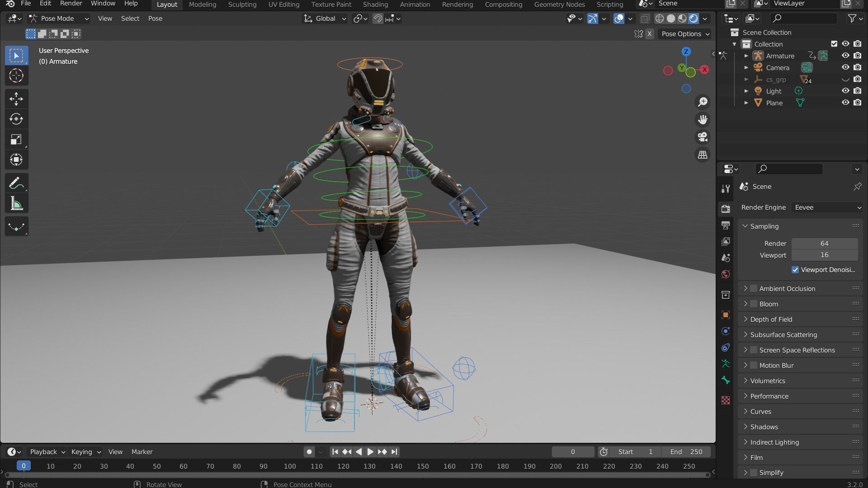Open the Object properties tab

726,315
